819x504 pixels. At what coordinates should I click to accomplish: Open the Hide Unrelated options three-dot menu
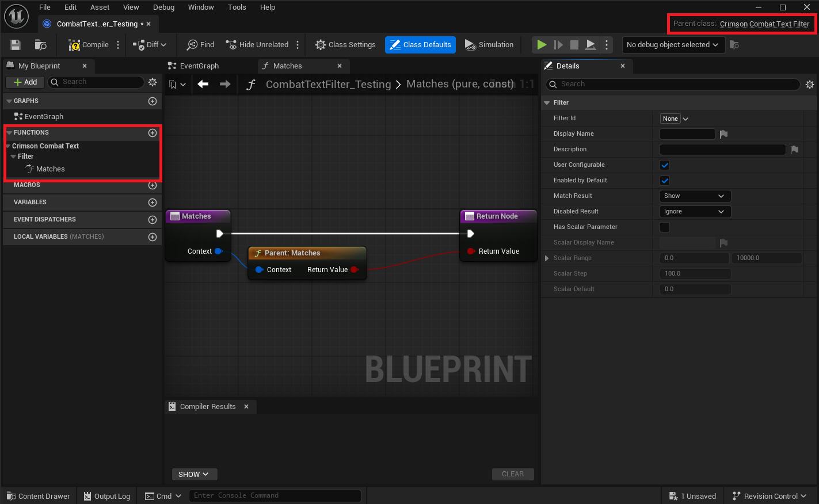coord(298,45)
